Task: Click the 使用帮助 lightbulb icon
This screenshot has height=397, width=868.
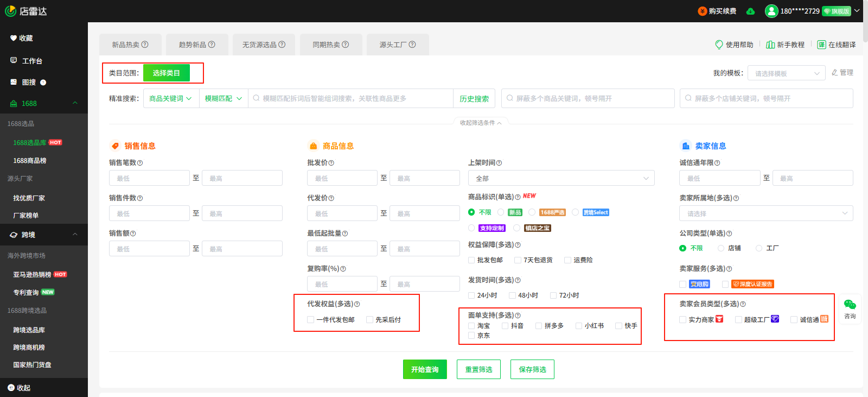Action: pos(719,45)
